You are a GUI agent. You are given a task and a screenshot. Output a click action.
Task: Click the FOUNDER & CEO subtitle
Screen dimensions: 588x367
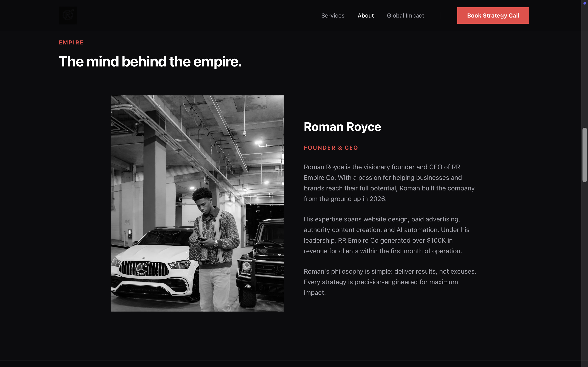(331, 148)
